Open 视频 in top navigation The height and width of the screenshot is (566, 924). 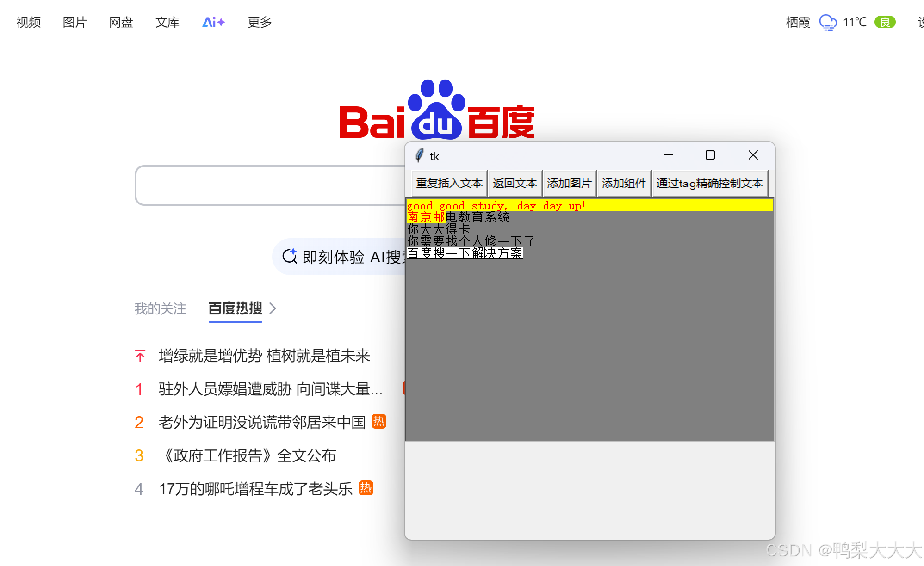(x=29, y=22)
